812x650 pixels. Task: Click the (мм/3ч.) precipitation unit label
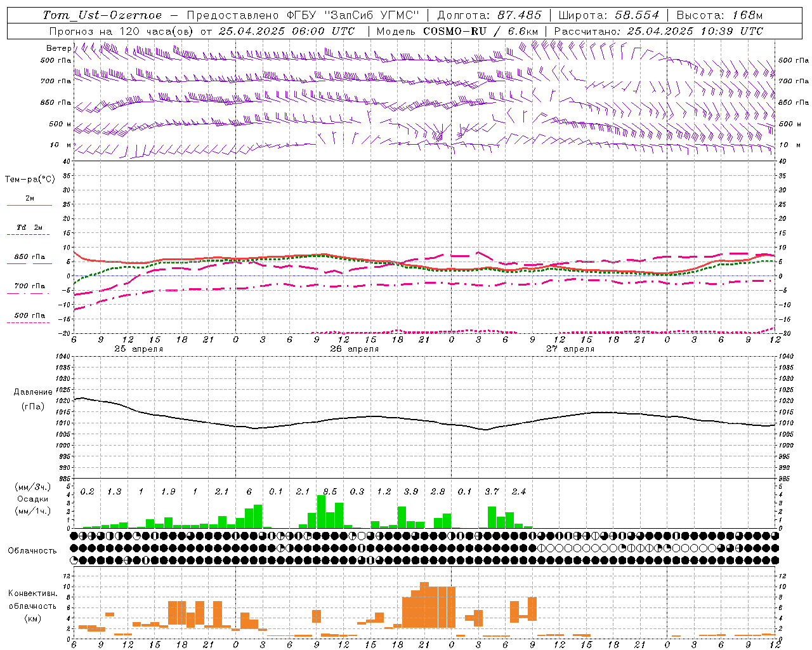32,487
